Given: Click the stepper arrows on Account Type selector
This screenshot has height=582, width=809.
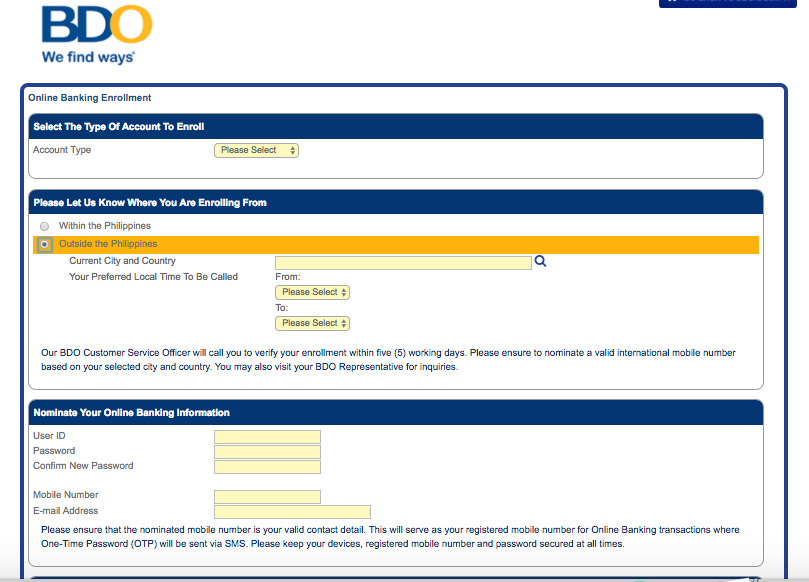Looking at the screenshot, I should point(291,149).
